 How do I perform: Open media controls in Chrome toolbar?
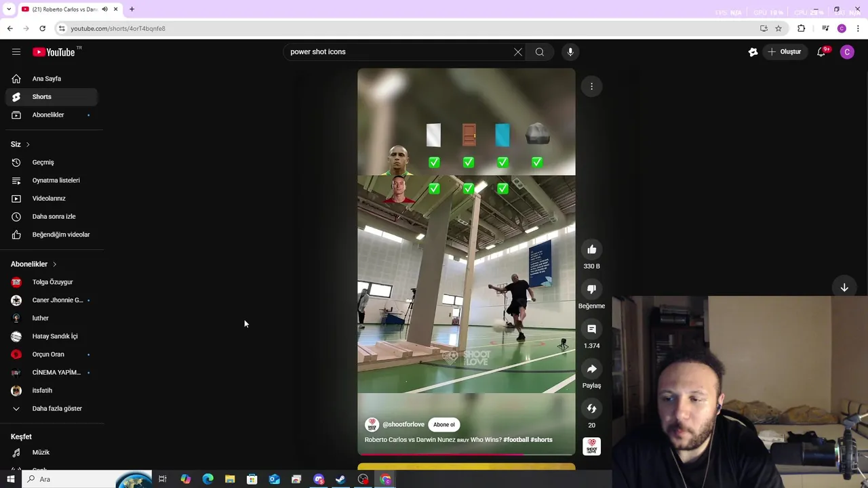tap(825, 28)
